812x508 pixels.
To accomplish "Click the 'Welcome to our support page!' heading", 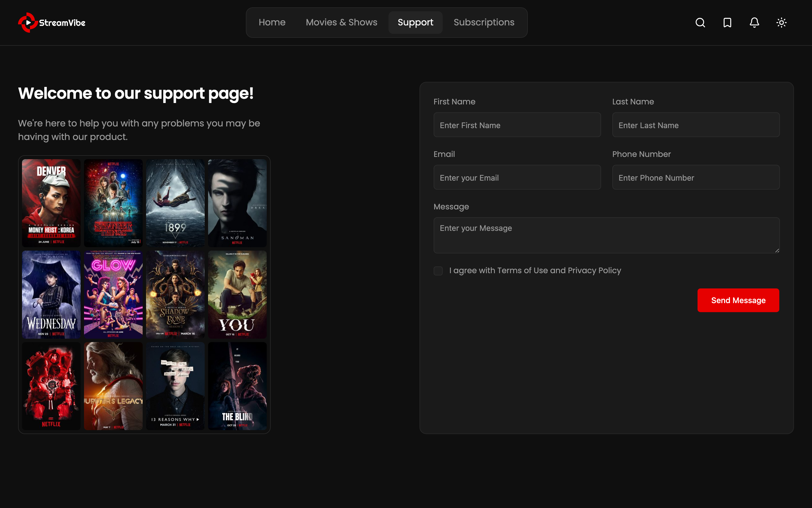I will pyautogui.click(x=136, y=93).
